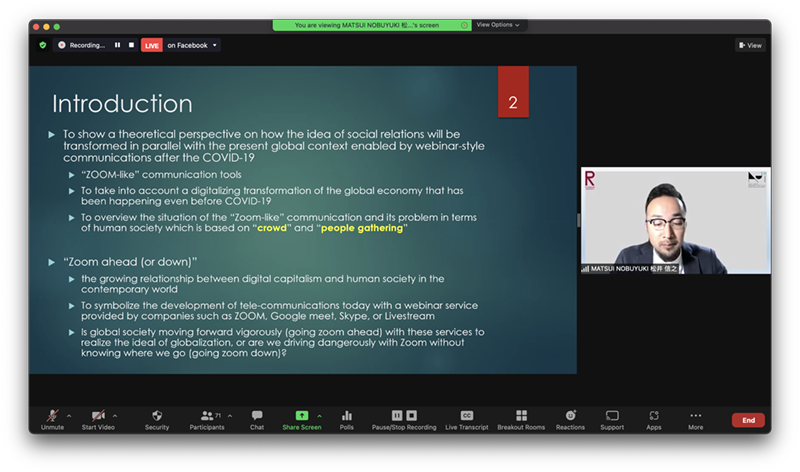Open the View Options dropdown

click(498, 25)
